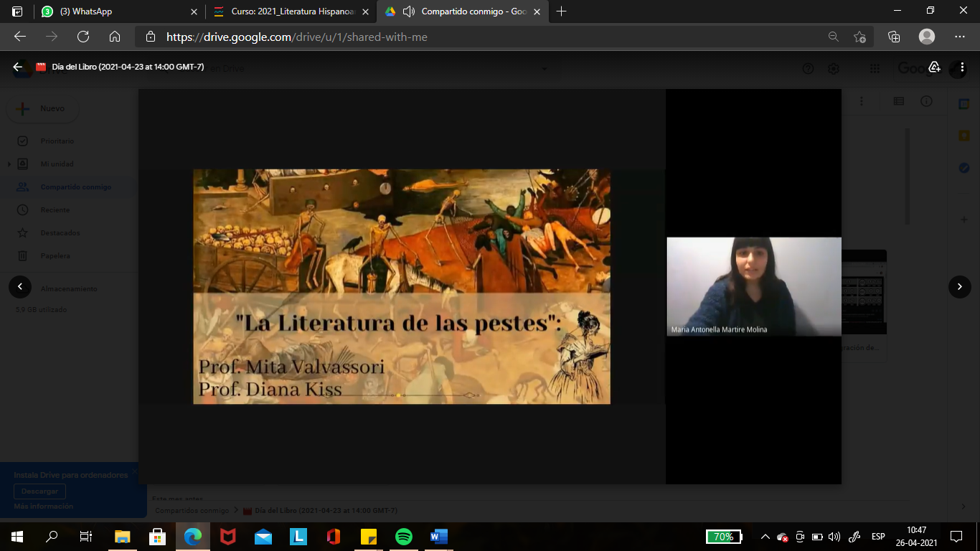Open Reciente in sidebar
Image resolution: width=980 pixels, height=551 pixels.
click(55, 210)
